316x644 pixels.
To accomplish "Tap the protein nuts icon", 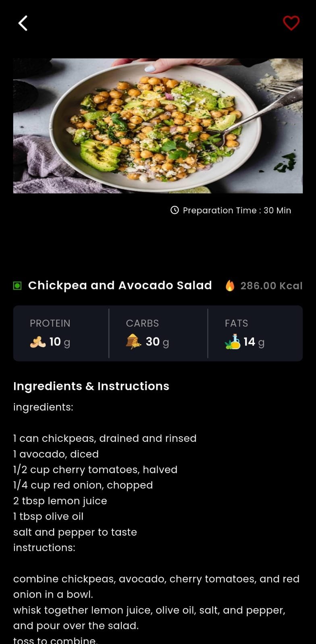I will point(37,342).
